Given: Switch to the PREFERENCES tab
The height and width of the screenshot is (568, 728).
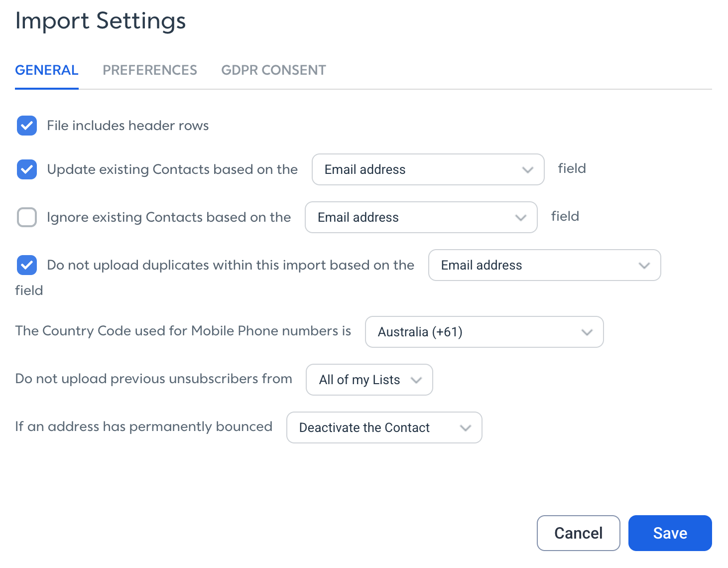Looking at the screenshot, I should (x=150, y=70).
